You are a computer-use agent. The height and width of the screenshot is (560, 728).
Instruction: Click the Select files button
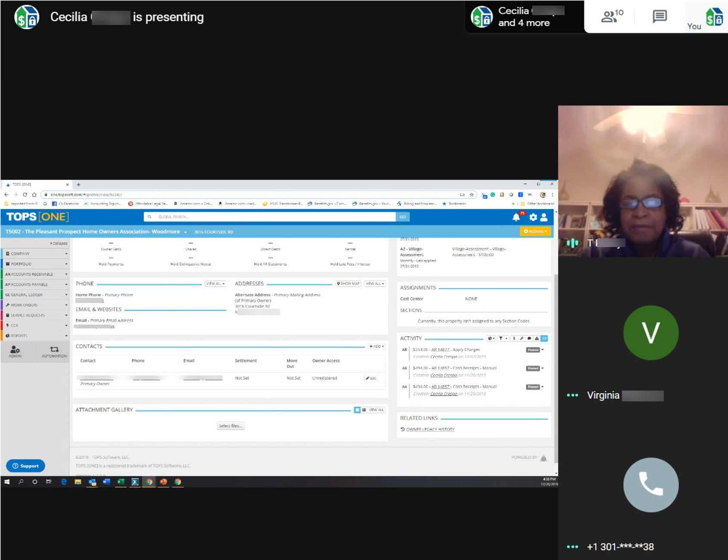click(x=231, y=426)
